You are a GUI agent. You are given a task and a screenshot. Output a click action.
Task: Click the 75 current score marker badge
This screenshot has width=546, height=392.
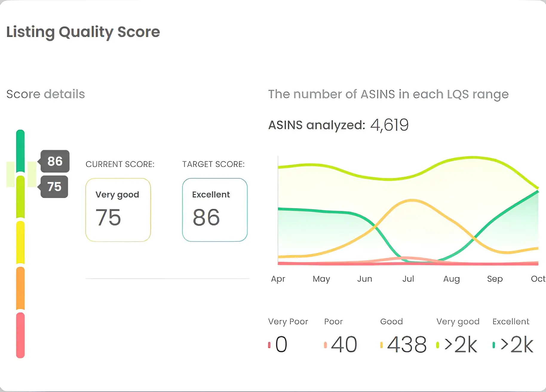[x=54, y=187]
